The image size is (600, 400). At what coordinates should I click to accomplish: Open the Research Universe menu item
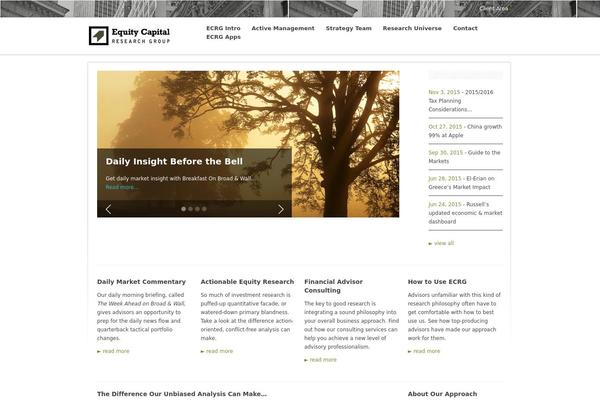(412, 28)
